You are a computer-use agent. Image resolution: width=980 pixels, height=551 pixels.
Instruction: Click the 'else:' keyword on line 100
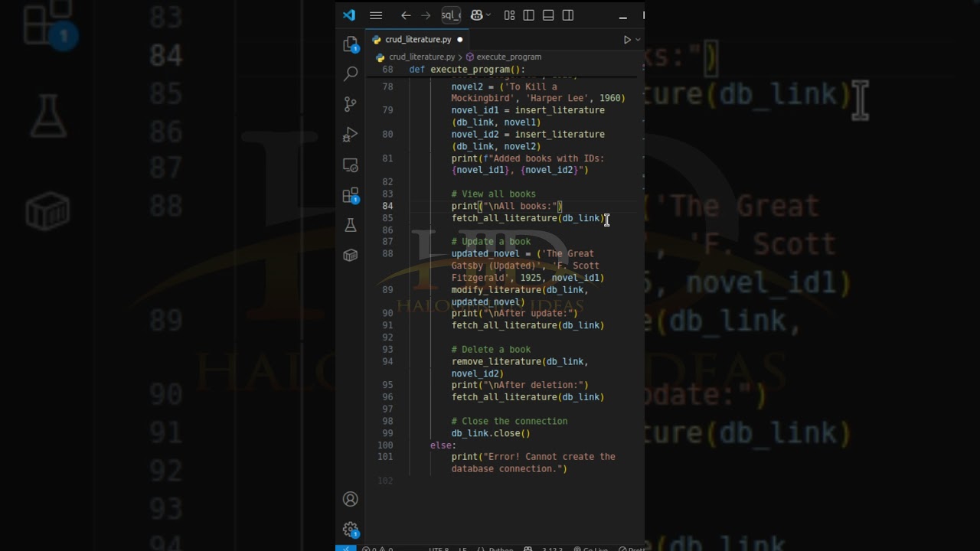point(443,445)
